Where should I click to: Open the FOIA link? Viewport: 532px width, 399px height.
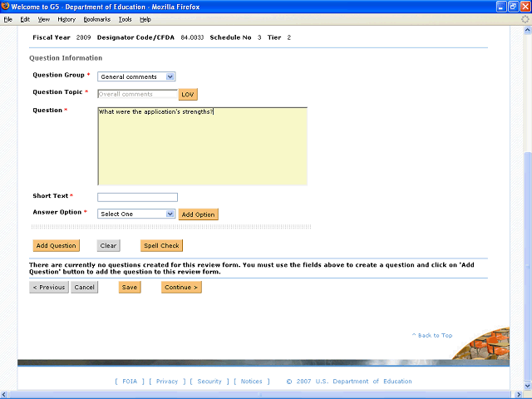tap(130, 382)
